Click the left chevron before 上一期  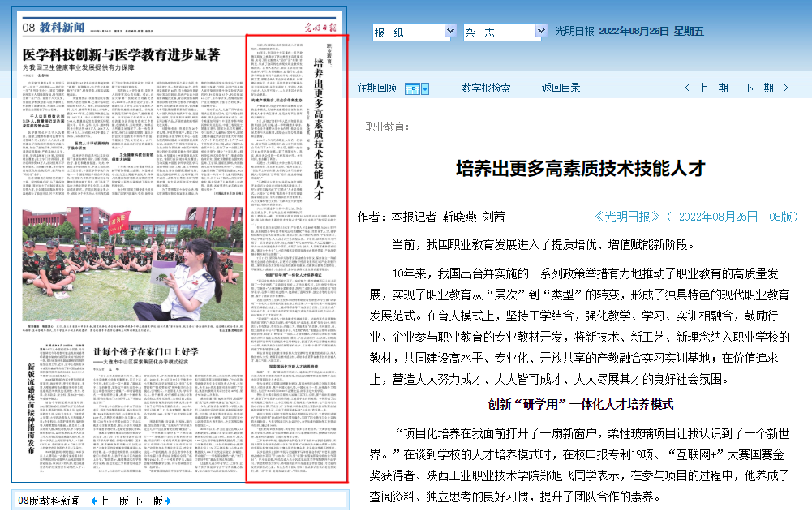[x=687, y=88]
